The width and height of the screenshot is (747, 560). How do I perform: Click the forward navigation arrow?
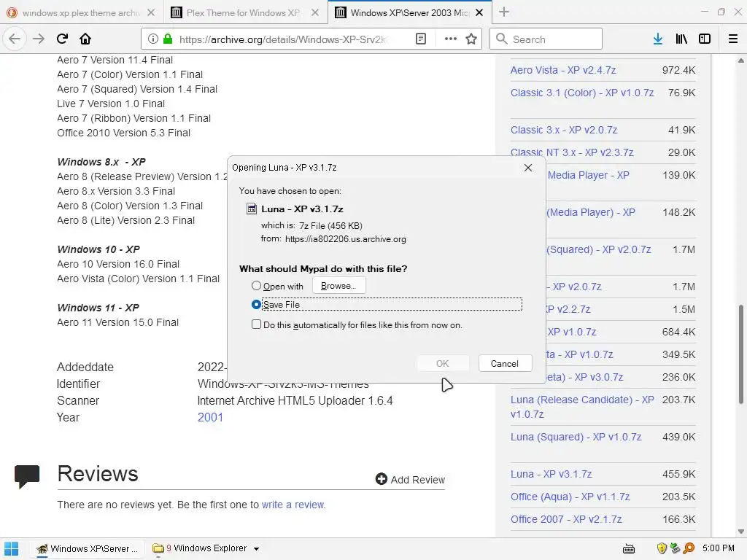click(39, 39)
